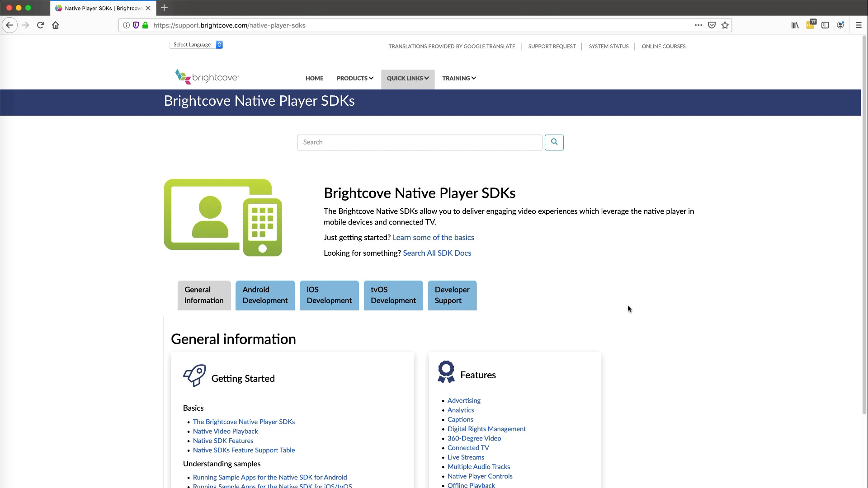The image size is (868, 488).
Task: Click Translations Provided by Google Translate
Action: (x=452, y=47)
